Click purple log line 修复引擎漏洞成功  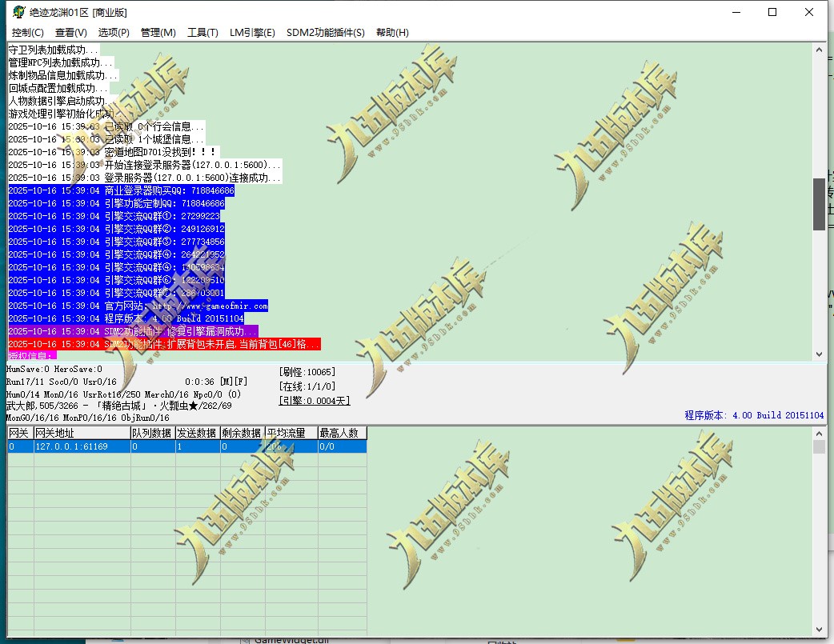pos(133,331)
